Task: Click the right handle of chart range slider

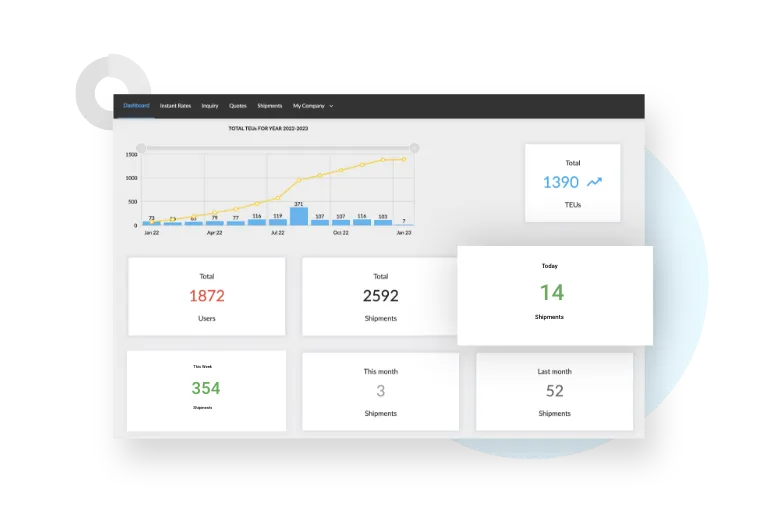Action: point(414,148)
